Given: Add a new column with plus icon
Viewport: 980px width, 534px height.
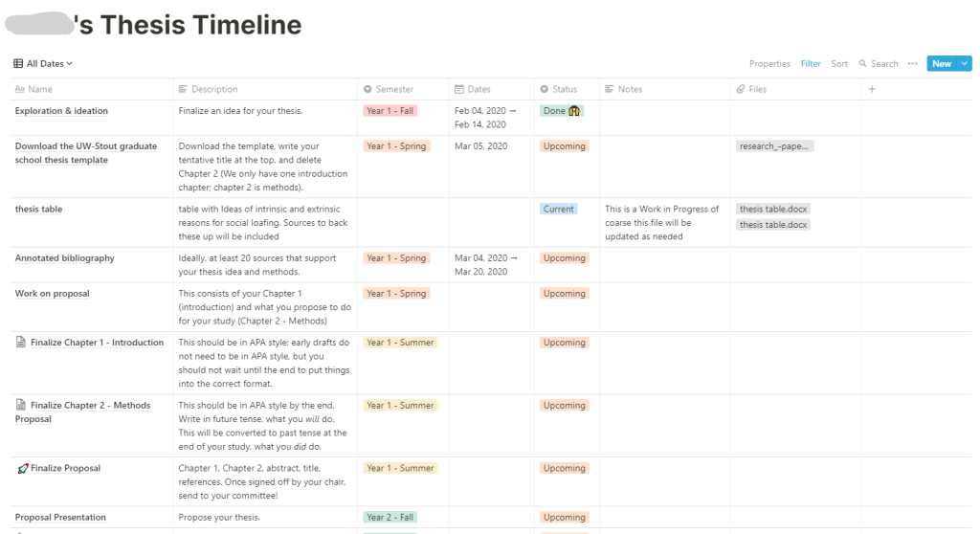Looking at the screenshot, I should [872, 89].
